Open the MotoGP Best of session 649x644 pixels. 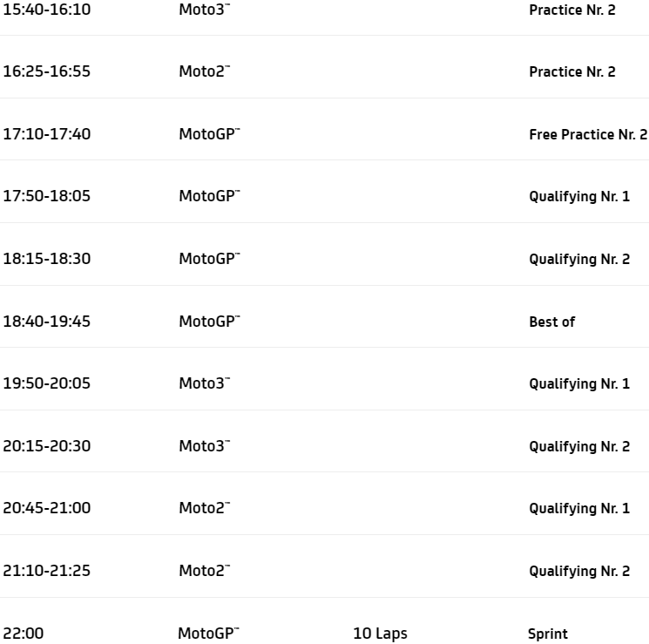coord(551,322)
